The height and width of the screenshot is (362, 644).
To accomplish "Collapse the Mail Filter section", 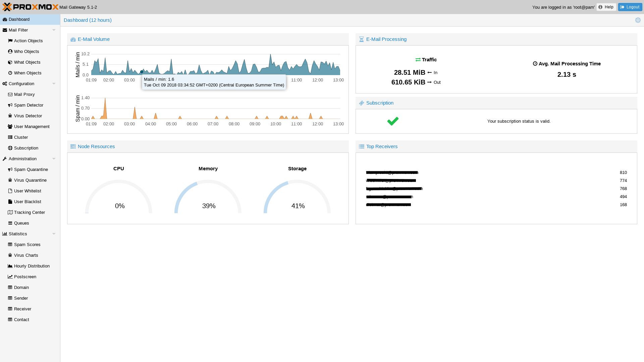I will 54,30.
